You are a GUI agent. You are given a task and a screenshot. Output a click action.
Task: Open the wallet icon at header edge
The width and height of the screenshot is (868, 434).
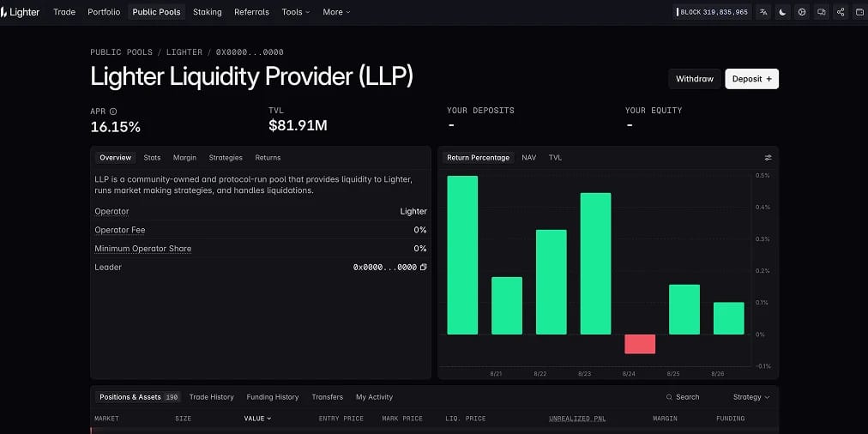pos(859,12)
